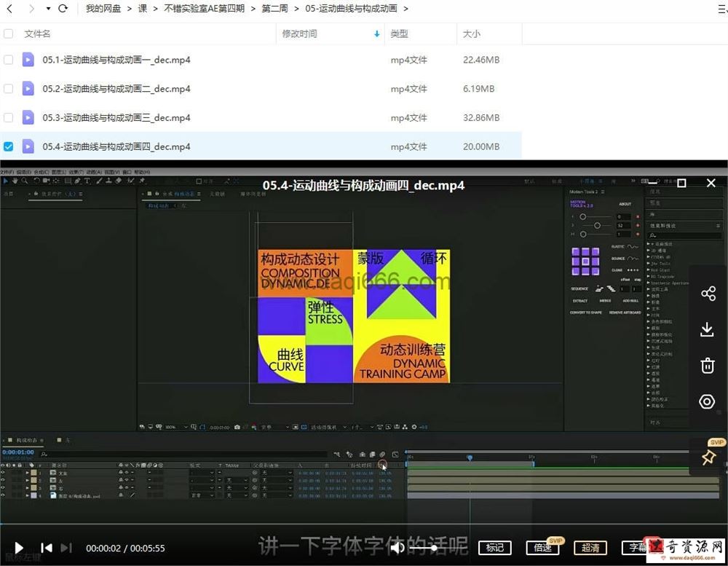This screenshot has height=566, width=728.
Task: Check the box for 05.1 video file
Action: coord(9,60)
